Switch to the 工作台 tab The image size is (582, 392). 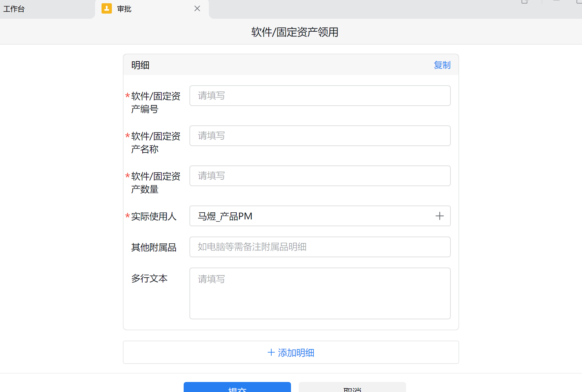tap(14, 9)
